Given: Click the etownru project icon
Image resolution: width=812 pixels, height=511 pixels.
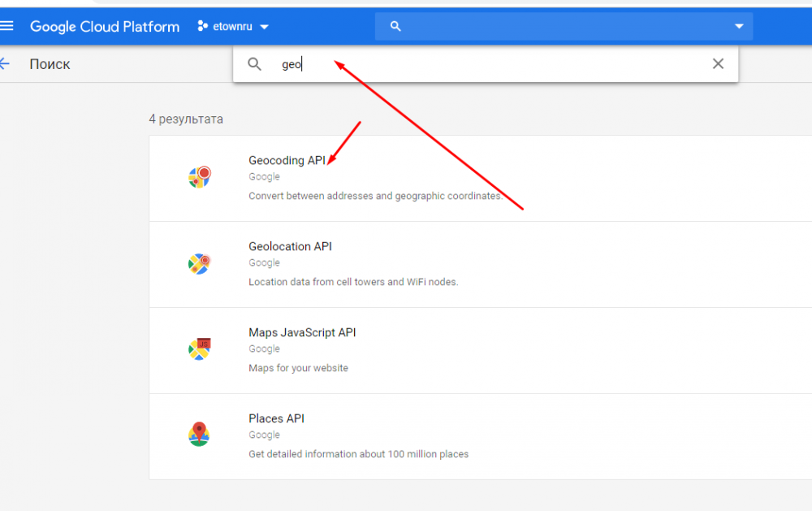Looking at the screenshot, I should click(203, 27).
